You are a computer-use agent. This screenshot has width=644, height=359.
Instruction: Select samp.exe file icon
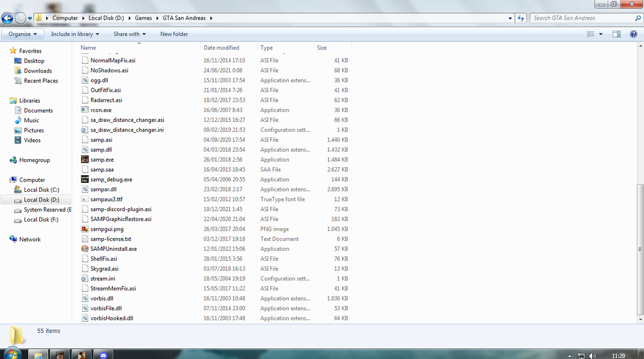[85, 160]
